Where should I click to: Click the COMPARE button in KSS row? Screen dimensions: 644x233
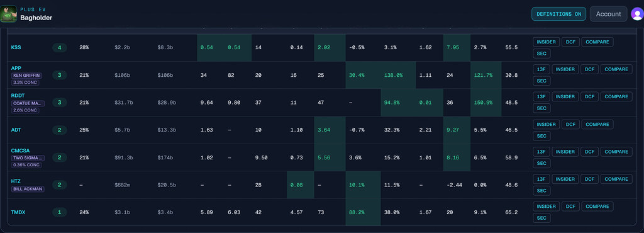pyautogui.click(x=597, y=42)
